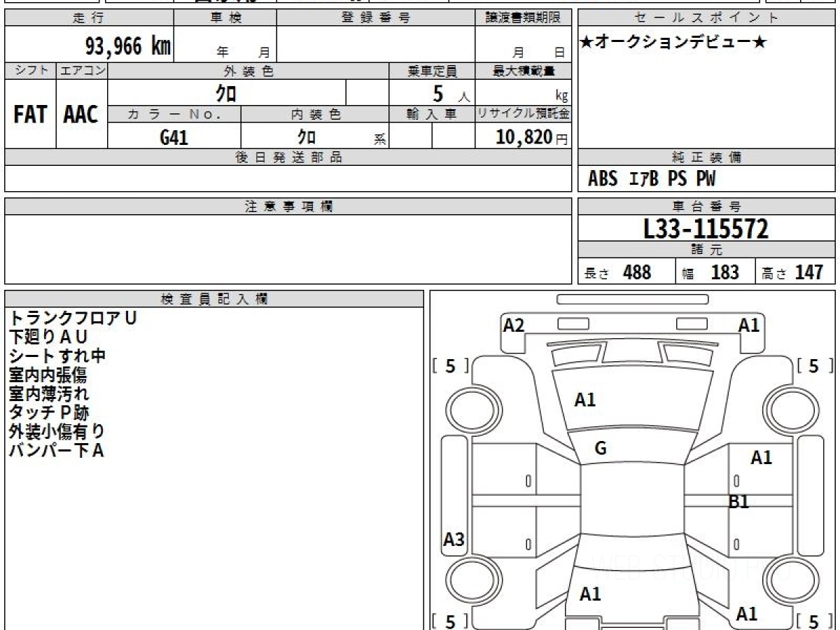Viewport: 840px width, 630px height.
Task: Click the ABS エアB PS PW equipment line
Action: pyautogui.click(x=652, y=179)
